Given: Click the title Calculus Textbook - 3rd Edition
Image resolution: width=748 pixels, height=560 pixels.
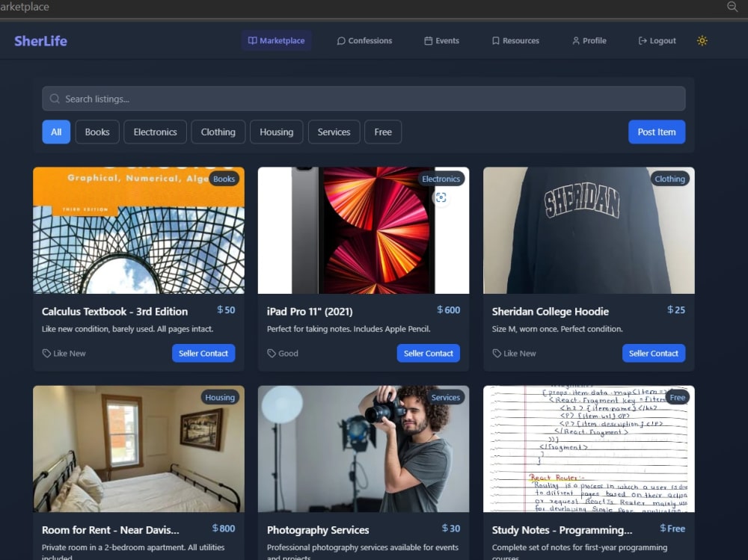Looking at the screenshot, I should point(114,312).
